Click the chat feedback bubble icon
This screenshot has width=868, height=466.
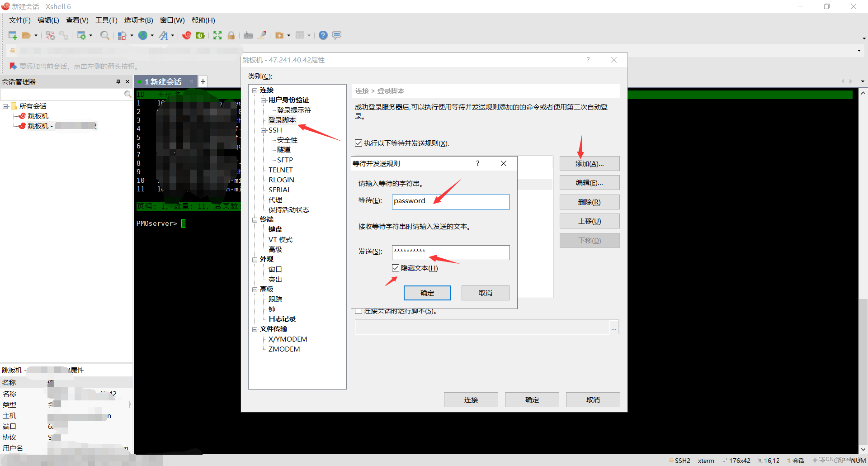[337, 35]
